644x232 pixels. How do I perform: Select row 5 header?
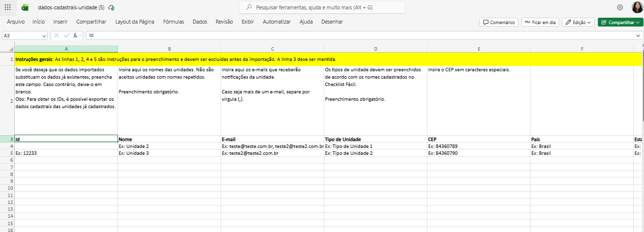point(7,153)
